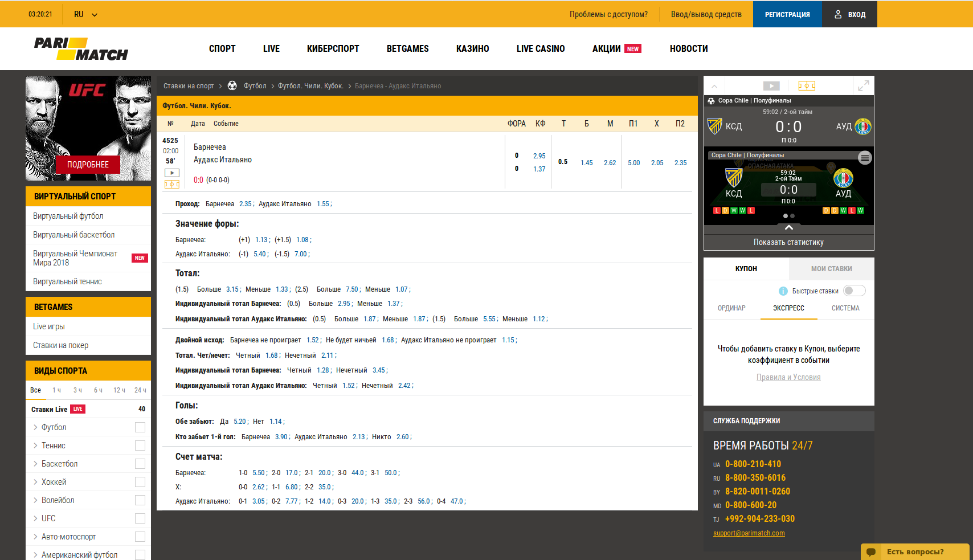Click UFC banner image

click(88, 128)
